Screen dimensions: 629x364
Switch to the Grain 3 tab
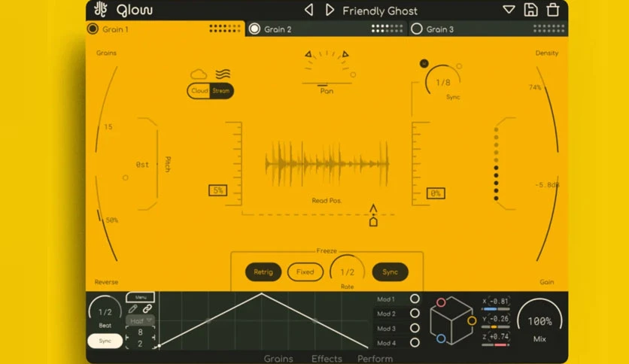(488, 29)
